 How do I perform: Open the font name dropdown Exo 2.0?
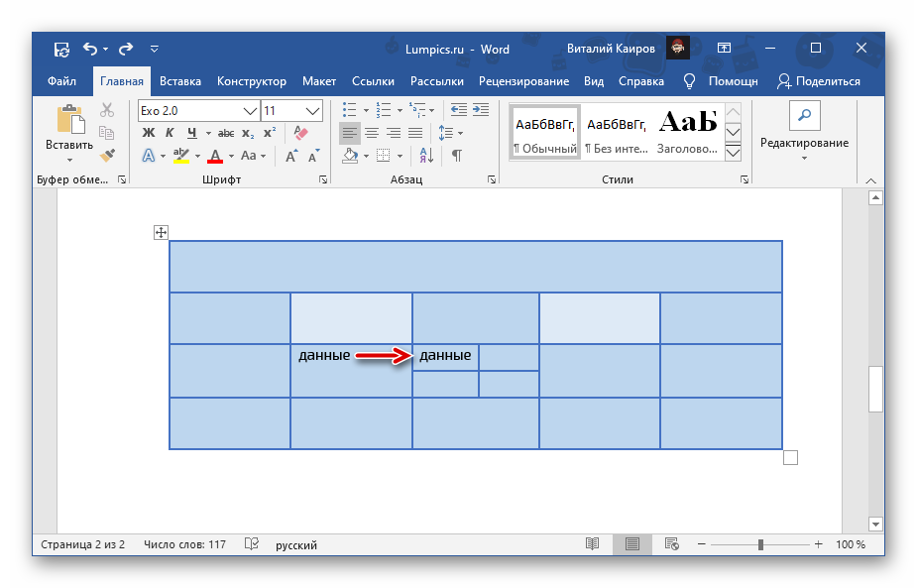(250, 110)
